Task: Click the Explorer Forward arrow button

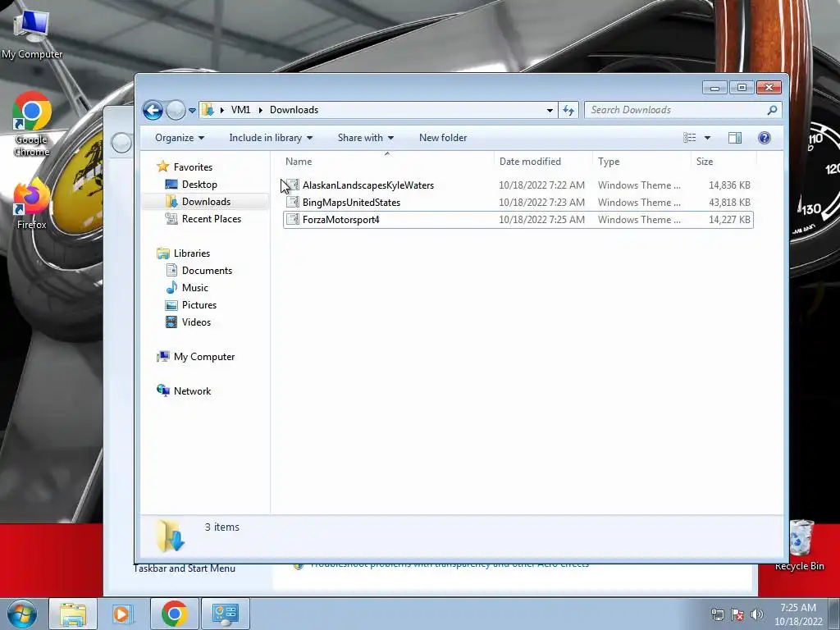Action: click(176, 111)
